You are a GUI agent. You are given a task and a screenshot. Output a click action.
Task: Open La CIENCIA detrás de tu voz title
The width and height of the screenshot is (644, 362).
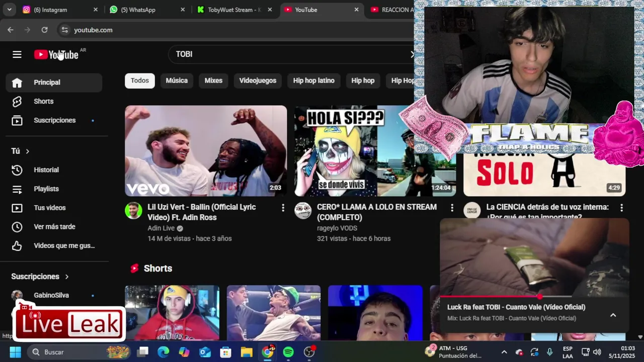(x=547, y=211)
